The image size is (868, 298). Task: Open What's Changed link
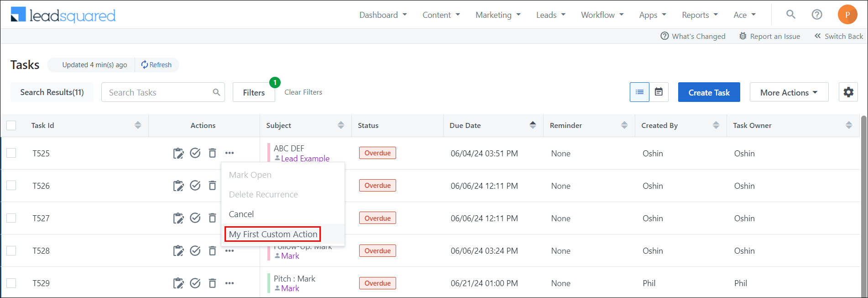(693, 36)
